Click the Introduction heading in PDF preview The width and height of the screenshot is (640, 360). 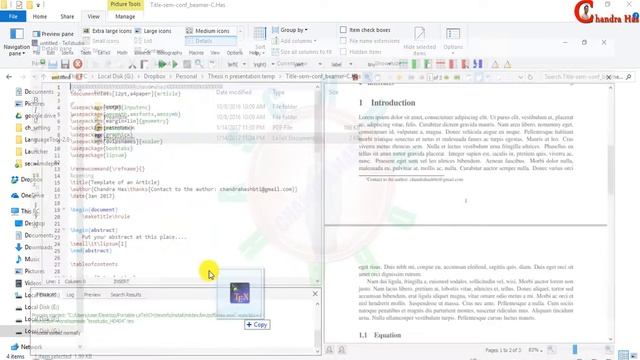[387, 103]
